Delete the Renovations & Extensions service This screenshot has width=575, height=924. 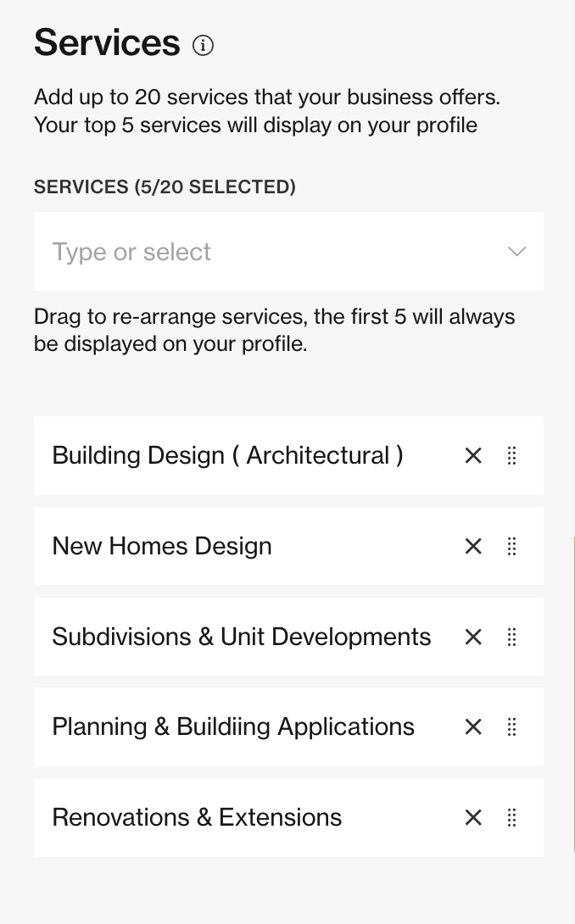click(x=473, y=817)
